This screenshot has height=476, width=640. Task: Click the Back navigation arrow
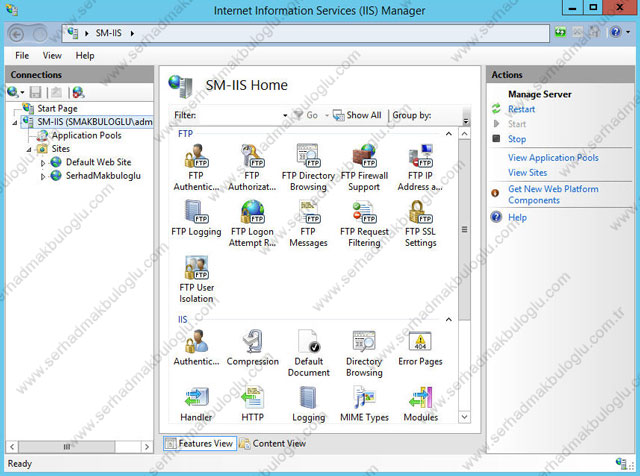(x=16, y=34)
